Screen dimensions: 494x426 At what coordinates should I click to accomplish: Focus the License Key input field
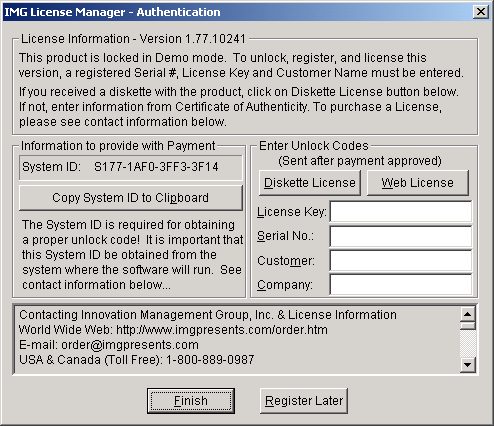point(401,211)
